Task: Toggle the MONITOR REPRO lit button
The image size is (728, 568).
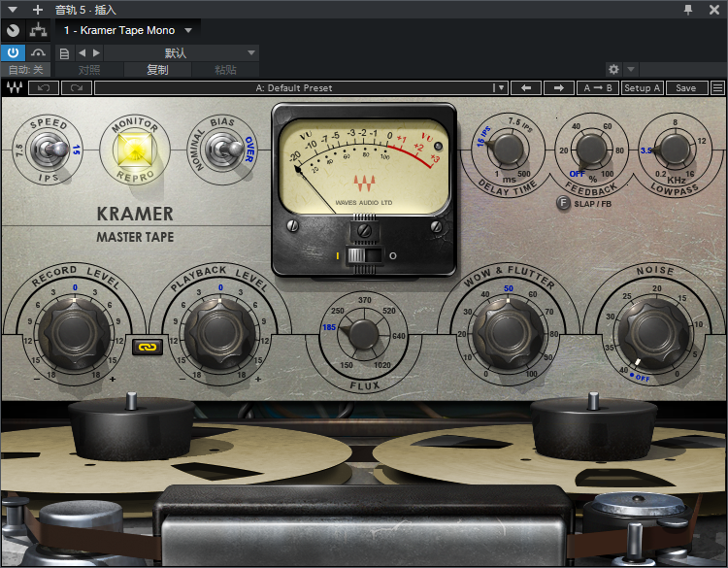Action: (x=135, y=150)
